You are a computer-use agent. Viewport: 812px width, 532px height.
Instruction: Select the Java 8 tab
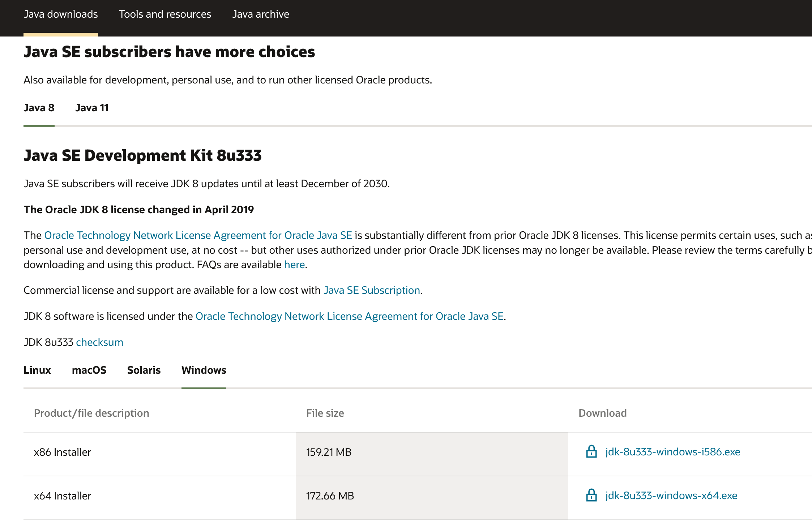(x=39, y=108)
